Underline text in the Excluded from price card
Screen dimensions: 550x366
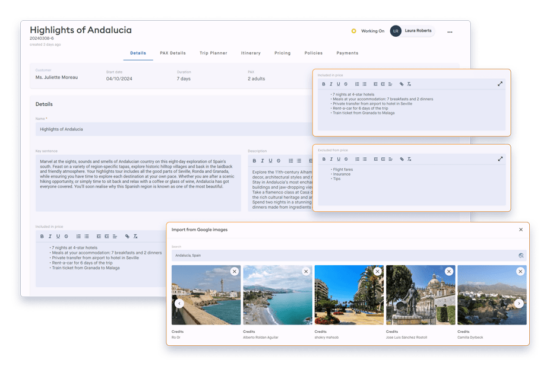pyautogui.click(x=338, y=159)
